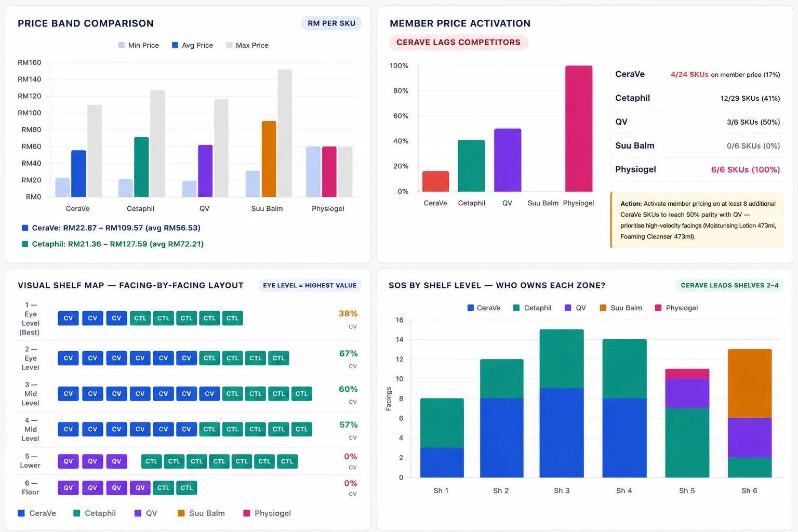Image resolution: width=798 pixels, height=532 pixels.
Task: Select CeraVe blue average price bar
Action: [78, 174]
